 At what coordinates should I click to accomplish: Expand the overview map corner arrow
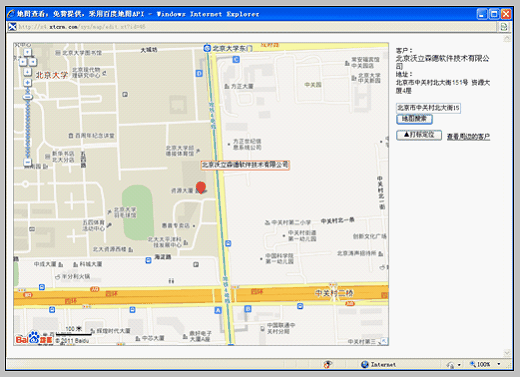point(384,341)
